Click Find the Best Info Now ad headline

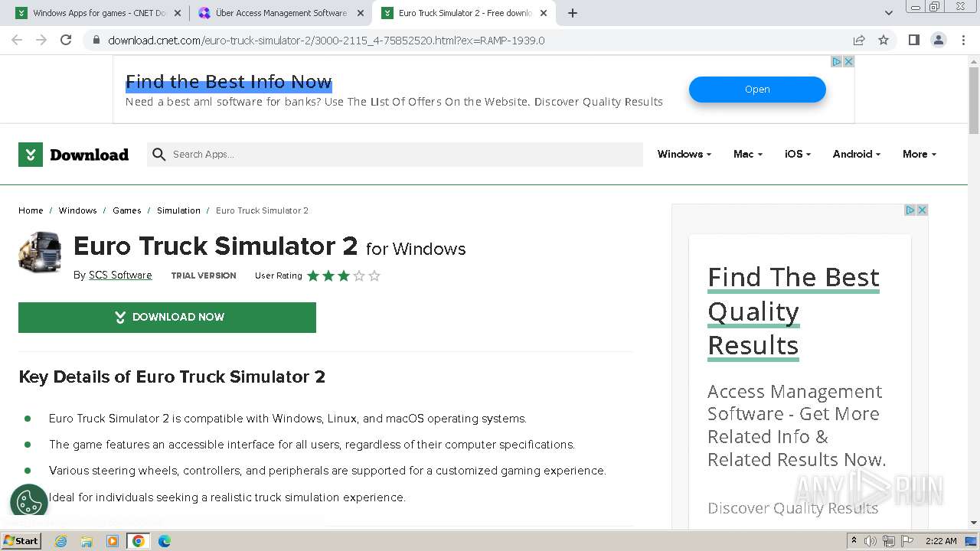[x=228, y=82]
